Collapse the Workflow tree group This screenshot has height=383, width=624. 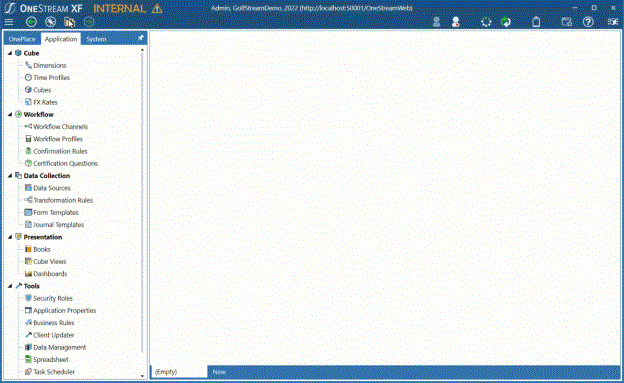click(x=10, y=114)
